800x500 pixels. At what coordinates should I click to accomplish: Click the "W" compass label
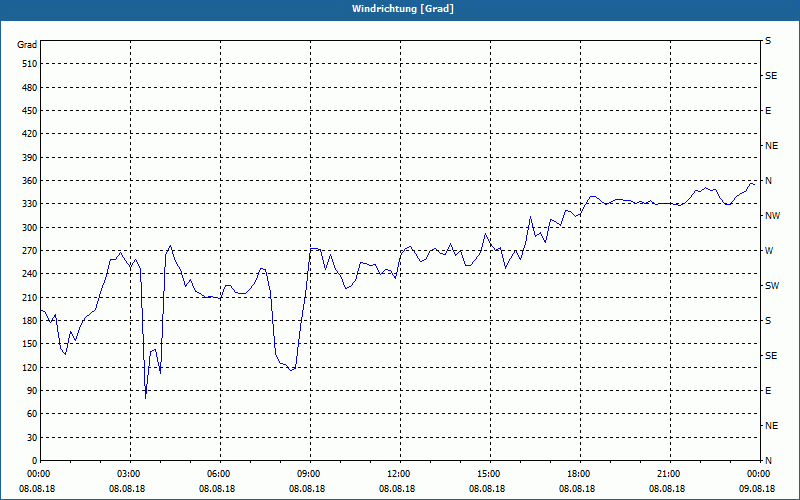coord(769,251)
